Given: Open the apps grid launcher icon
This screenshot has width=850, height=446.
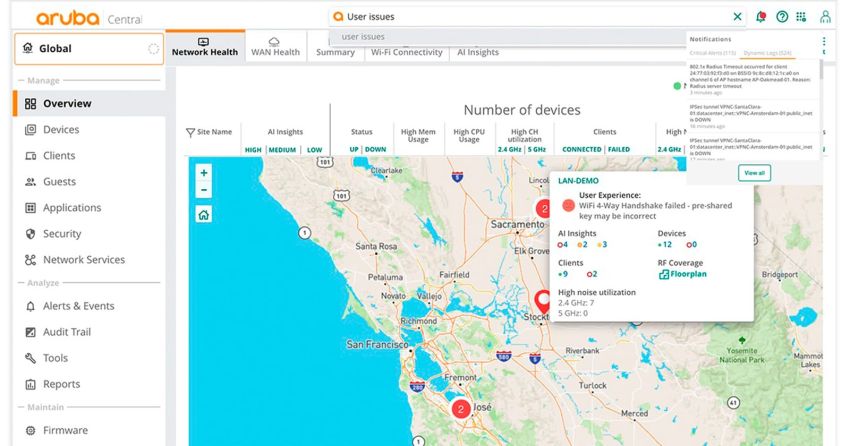Looking at the screenshot, I should click(x=802, y=17).
